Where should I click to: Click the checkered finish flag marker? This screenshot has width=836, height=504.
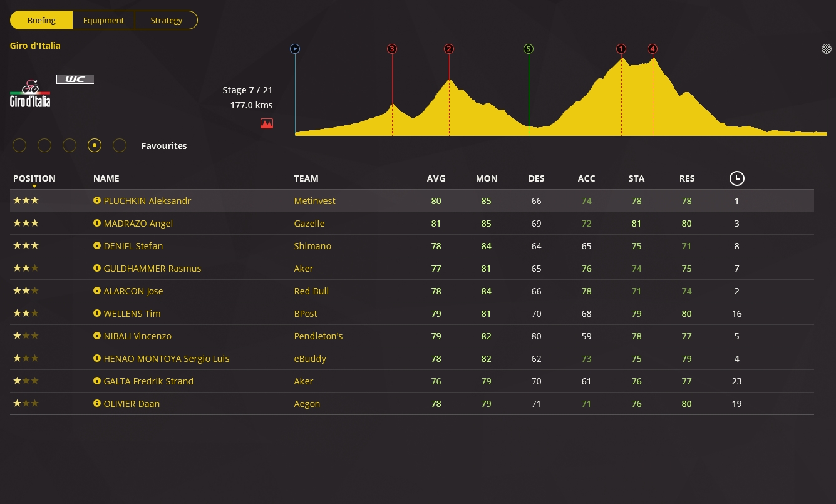point(827,49)
